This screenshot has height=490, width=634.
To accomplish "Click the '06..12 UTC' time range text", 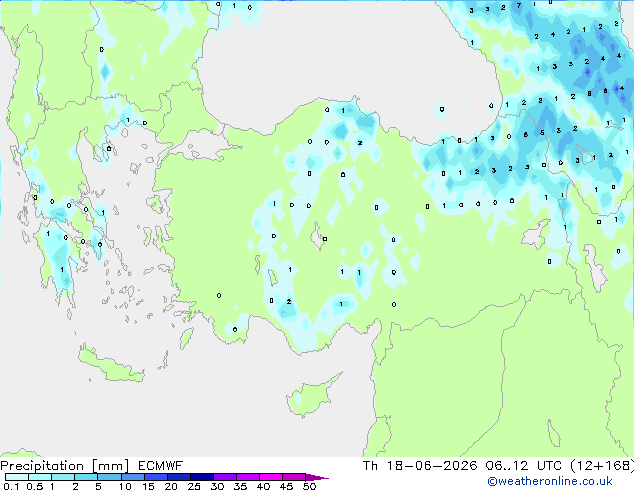I will [524, 466].
